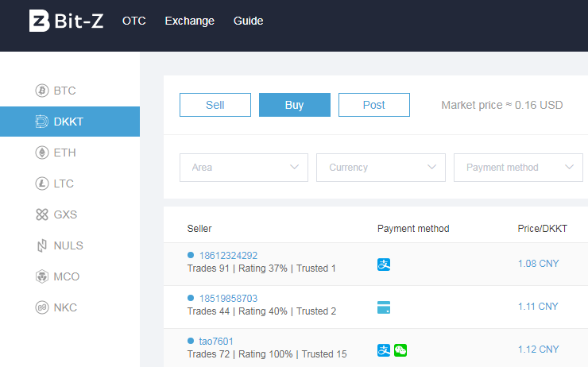Click the ETH coin icon in sidebar
The image size is (588, 367).
[42, 153]
